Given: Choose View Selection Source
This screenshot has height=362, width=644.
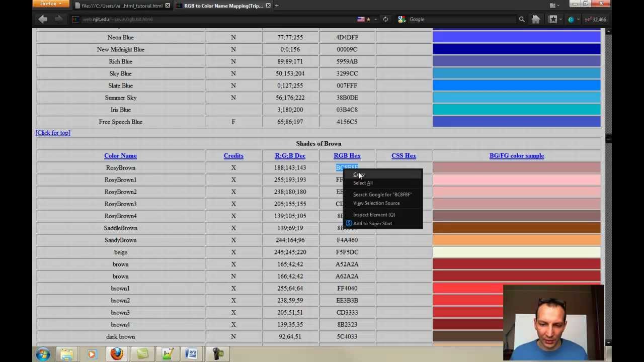Looking at the screenshot, I should 376,203.
